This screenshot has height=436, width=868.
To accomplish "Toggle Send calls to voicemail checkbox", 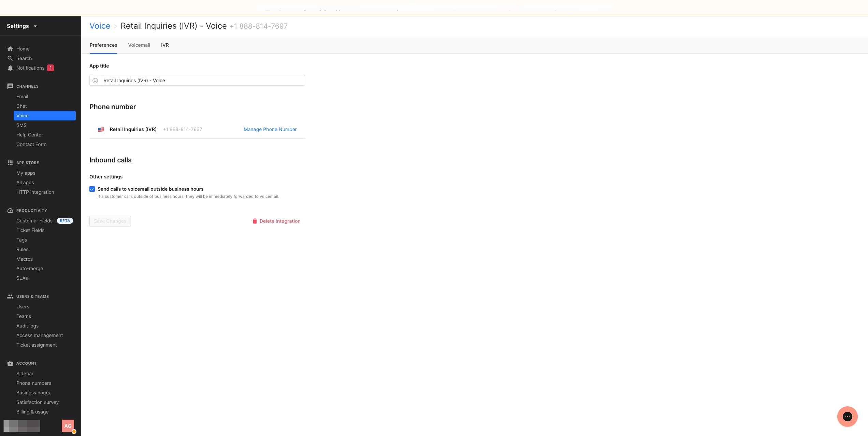I will pos(92,189).
